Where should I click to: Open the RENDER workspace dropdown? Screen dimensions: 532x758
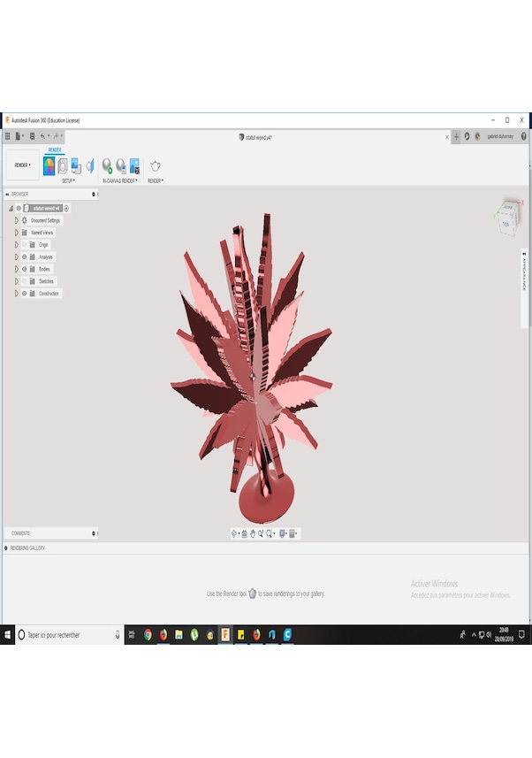click(22, 165)
